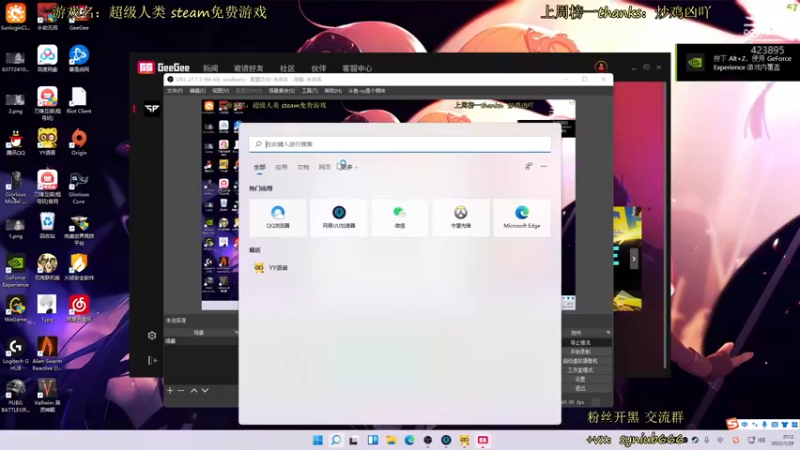This screenshot has height=450, width=800.
Task: Expand the 更多 dropdown in search panel
Action: [x=349, y=167]
